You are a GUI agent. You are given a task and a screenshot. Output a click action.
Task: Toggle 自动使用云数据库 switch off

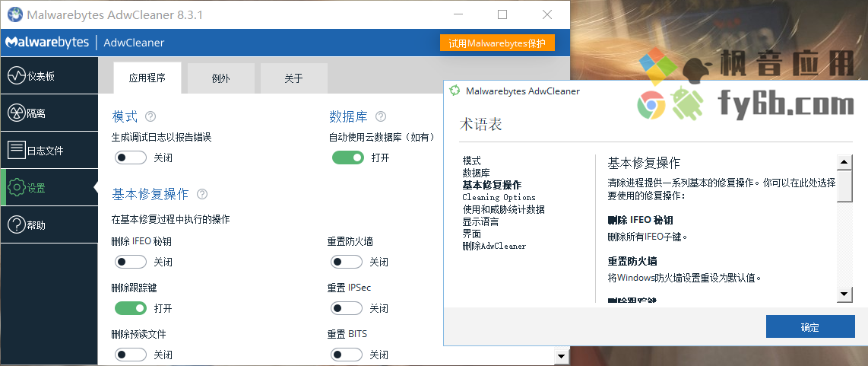click(x=348, y=158)
